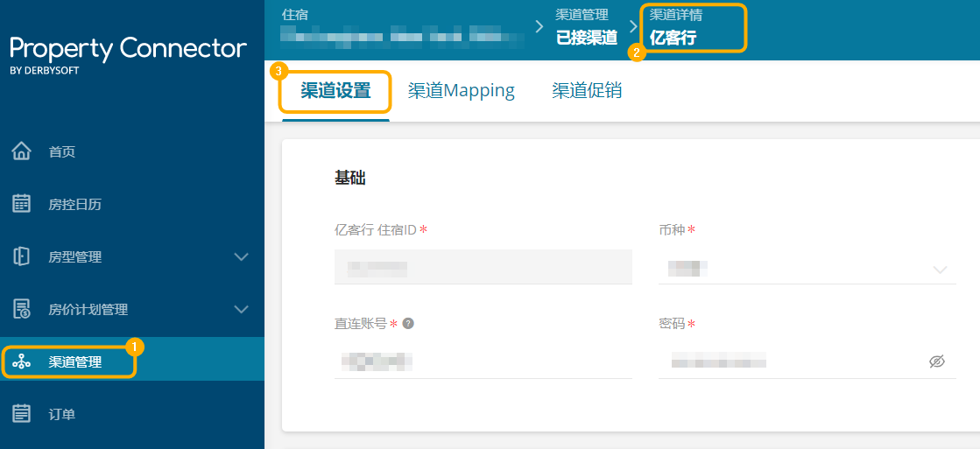The image size is (980, 449).
Task: Click the 基础 section heading
Action: click(350, 178)
